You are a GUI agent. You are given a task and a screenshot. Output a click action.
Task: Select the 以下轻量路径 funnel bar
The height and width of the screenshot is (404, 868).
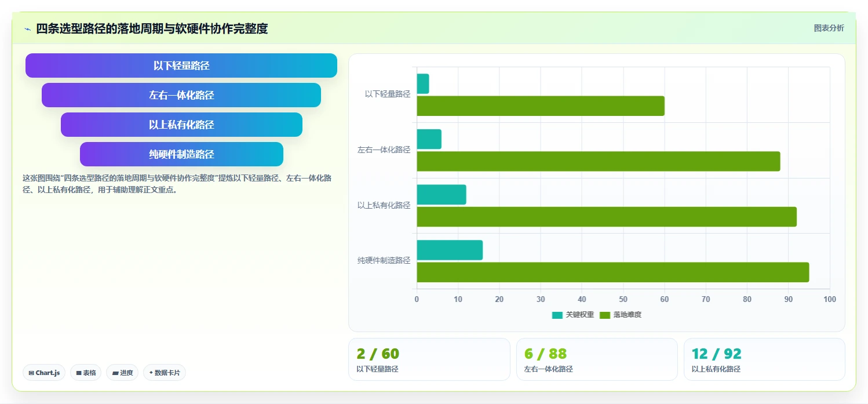pyautogui.click(x=181, y=65)
